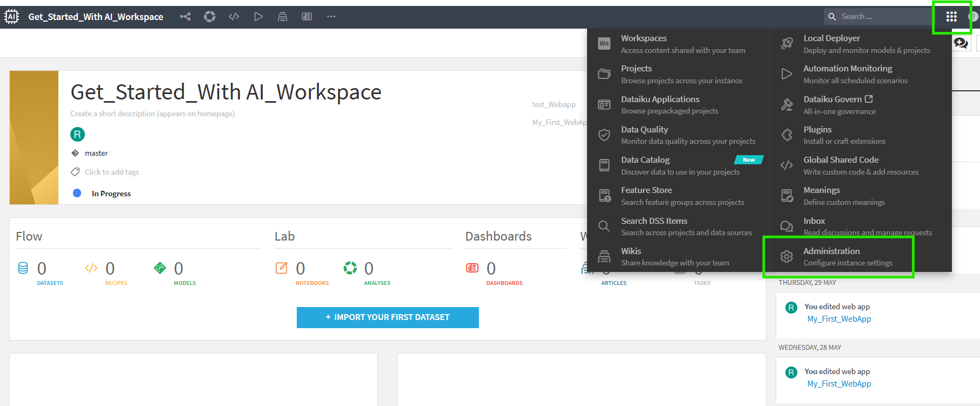980x406 pixels.
Task: Open Dashboards count link
Action: (x=494, y=273)
